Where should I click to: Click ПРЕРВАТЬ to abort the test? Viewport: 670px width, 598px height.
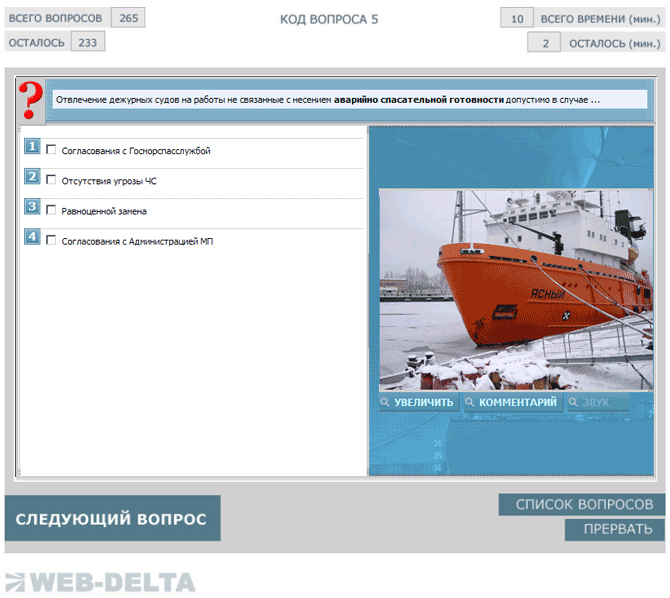[x=615, y=529]
